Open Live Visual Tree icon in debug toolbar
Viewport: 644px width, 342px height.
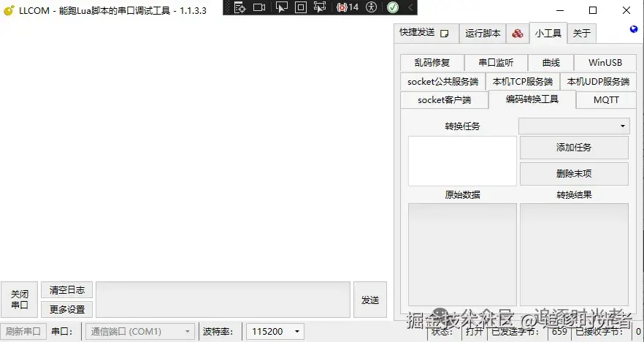pyautogui.click(x=239, y=7)
